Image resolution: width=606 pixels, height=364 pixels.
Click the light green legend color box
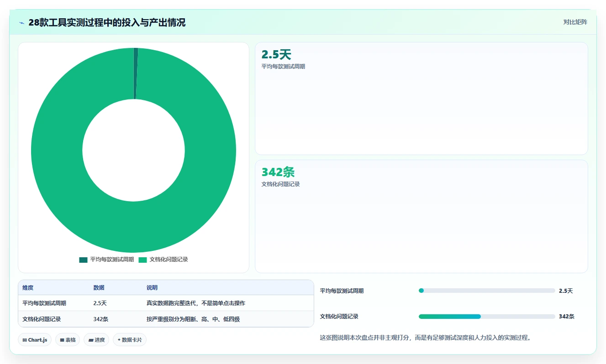(143, 260)
